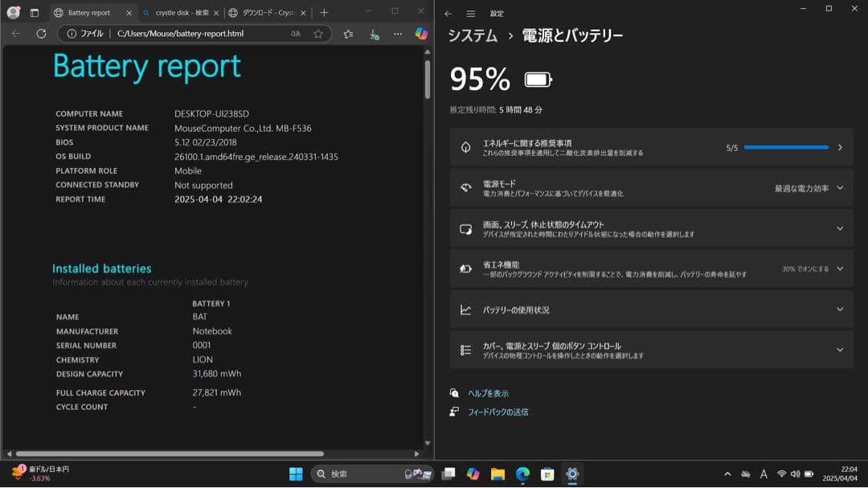Screen dimensions: 868x488
Task: Go back using Settings back arrow
Action: [450, 13]
